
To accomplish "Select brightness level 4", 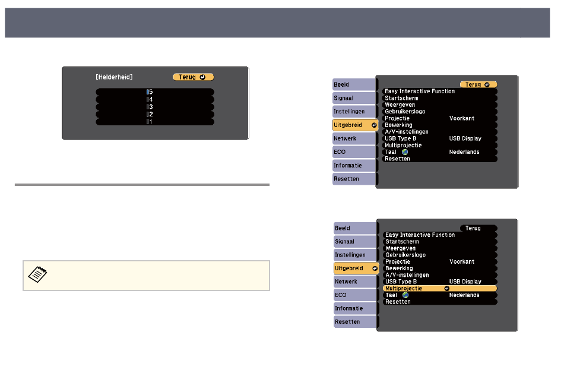I will tap(155, 99).
